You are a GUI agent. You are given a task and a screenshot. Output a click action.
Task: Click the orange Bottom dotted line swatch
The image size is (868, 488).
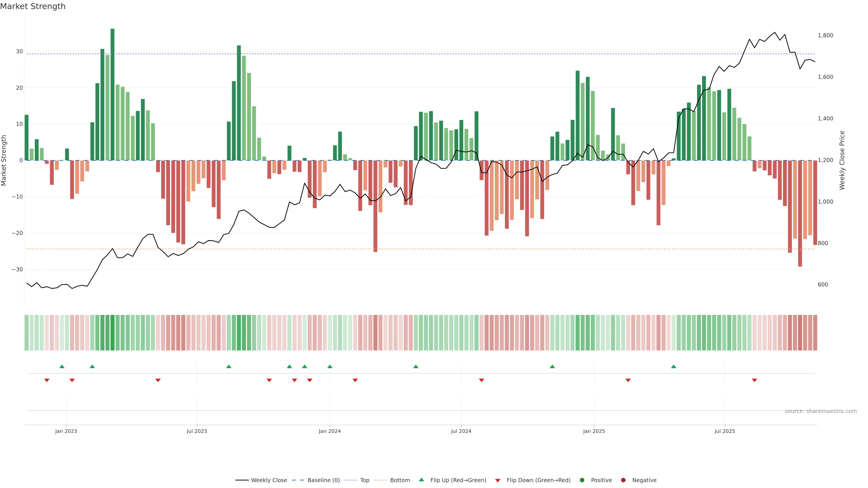pos(380,480)
